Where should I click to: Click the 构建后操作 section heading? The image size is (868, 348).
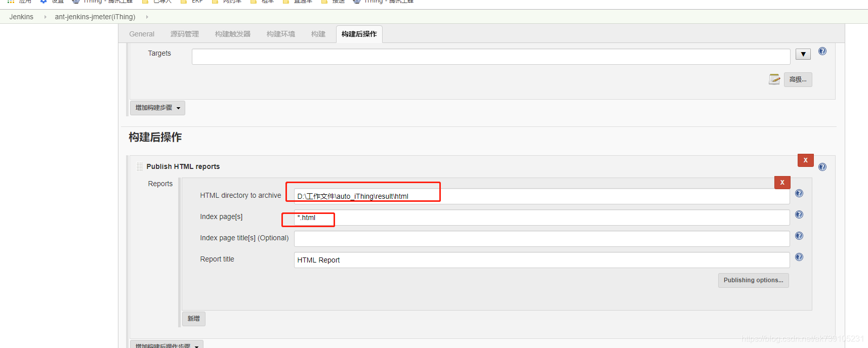[155, 137]
